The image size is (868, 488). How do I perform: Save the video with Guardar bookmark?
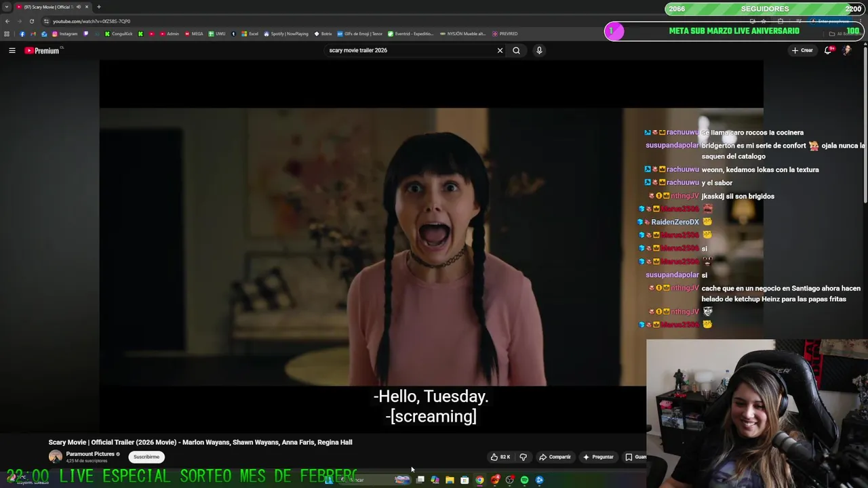(x=635, y=457)
